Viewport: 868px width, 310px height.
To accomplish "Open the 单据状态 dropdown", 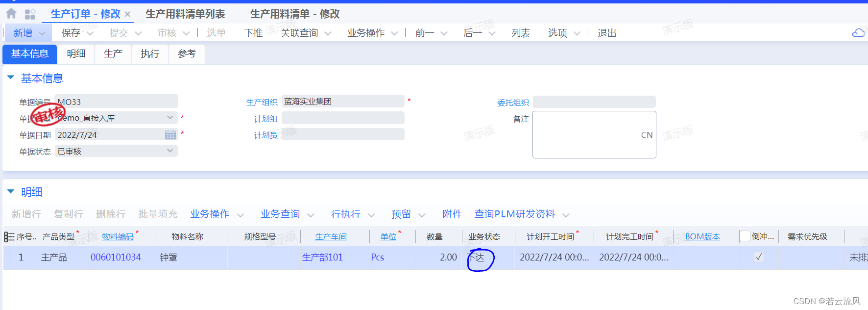I will (x=170, y=151).
